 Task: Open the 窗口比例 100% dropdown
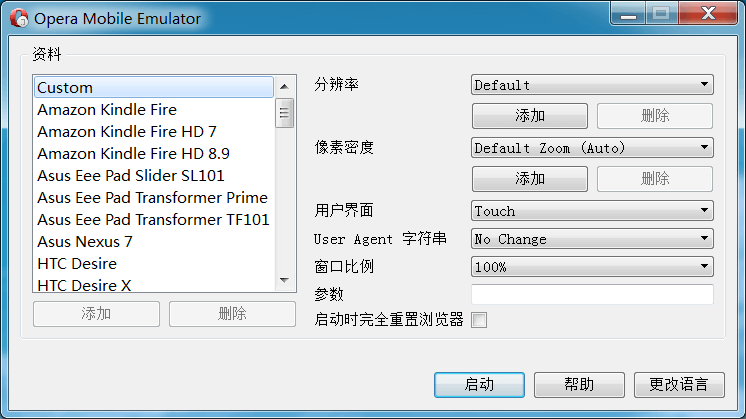coord(591,267)
